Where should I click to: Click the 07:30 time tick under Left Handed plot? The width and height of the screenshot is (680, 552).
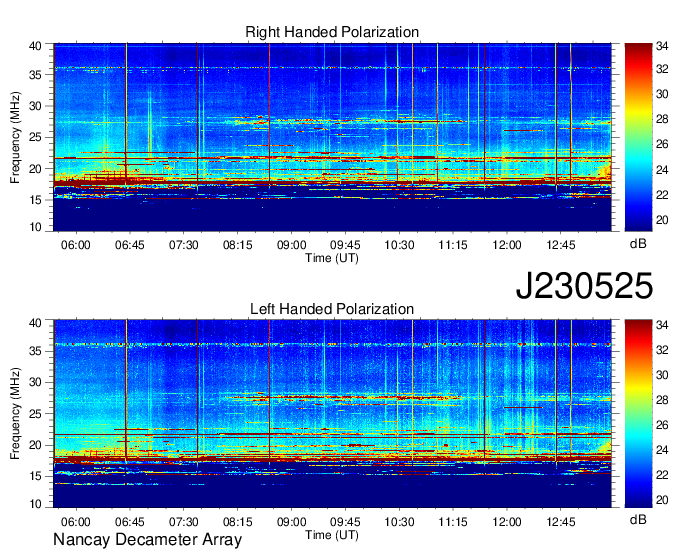coord(183,522)
